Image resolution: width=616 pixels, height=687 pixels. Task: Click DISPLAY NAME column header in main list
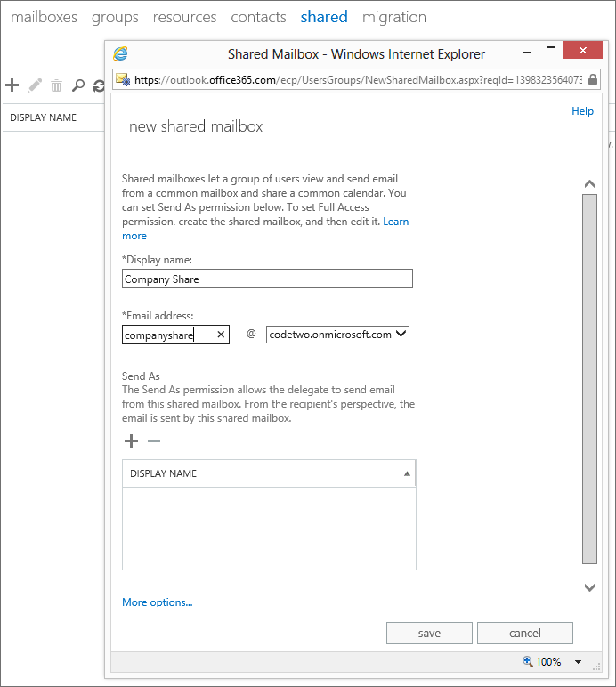click(x=43, y=117)
